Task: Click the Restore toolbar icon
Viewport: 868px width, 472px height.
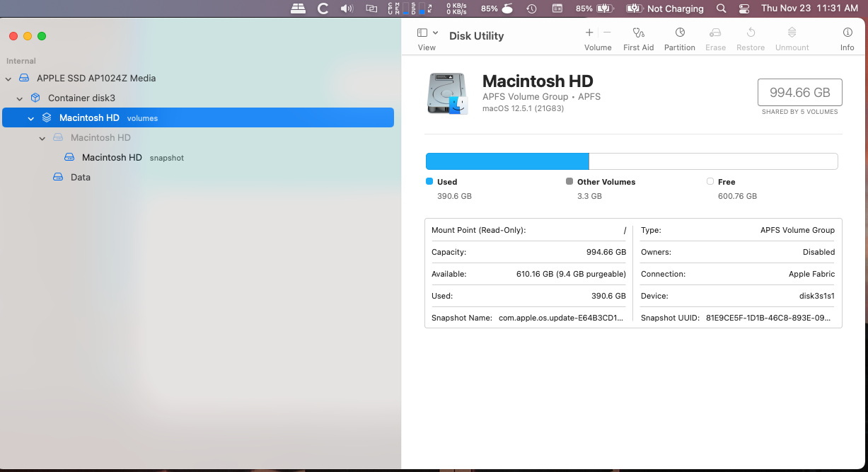Action: pyautogui.click(x=751, y=33)
